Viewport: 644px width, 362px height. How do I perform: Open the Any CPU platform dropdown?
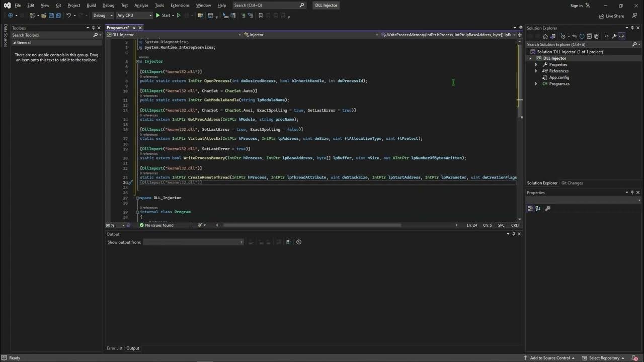click(x=134, y=16)
